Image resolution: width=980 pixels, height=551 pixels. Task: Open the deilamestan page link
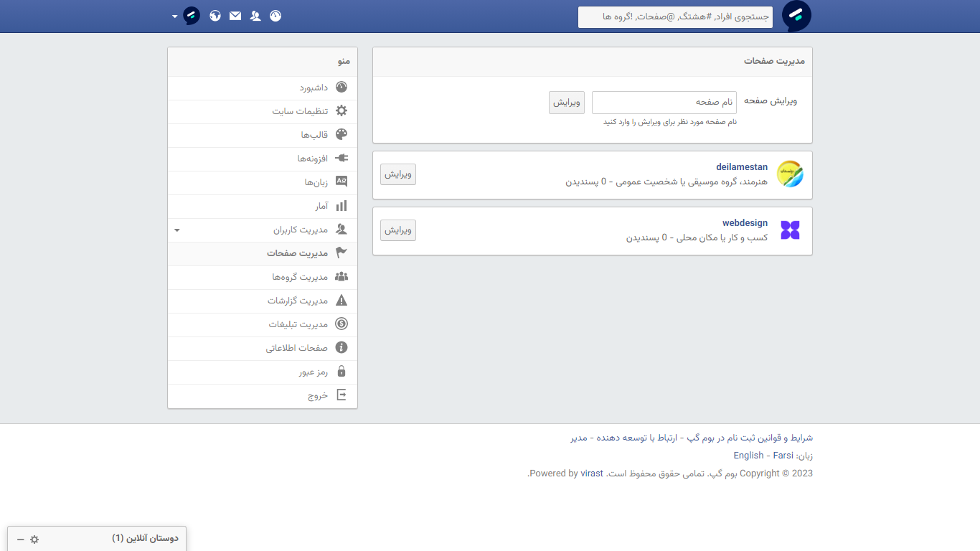742,167
